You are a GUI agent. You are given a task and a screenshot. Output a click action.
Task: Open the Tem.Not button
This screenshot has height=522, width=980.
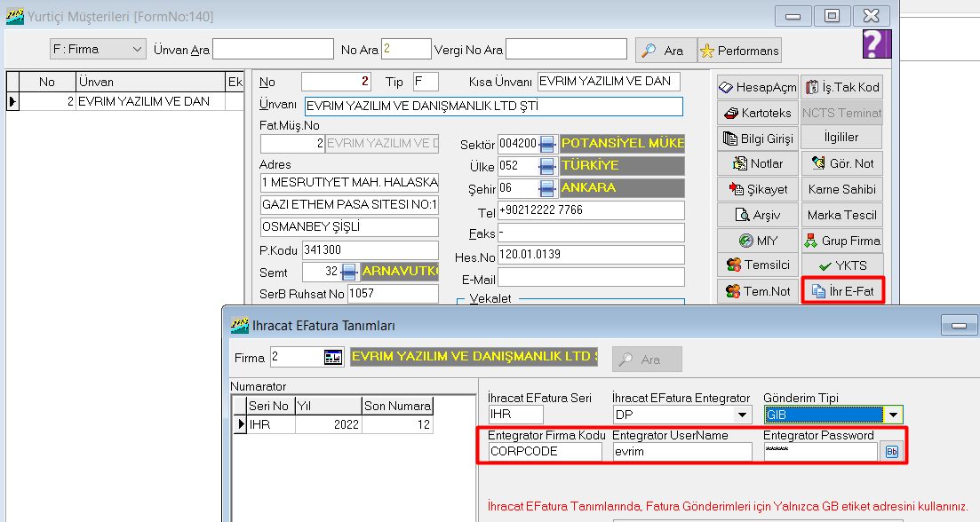[758, 291]
